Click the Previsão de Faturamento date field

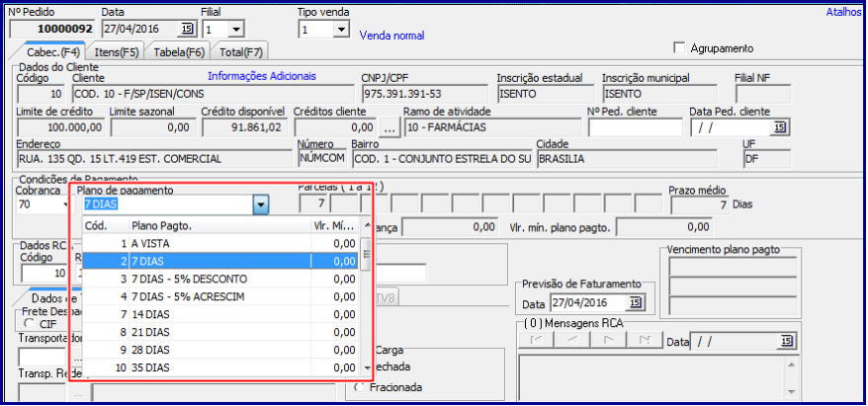(x=589, y=303)
